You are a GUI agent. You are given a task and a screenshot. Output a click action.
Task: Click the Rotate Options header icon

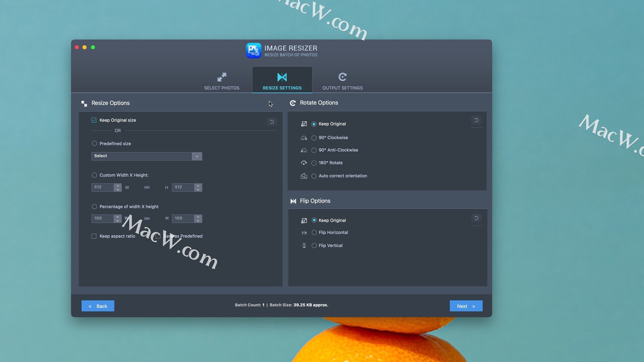coord(293,103)
